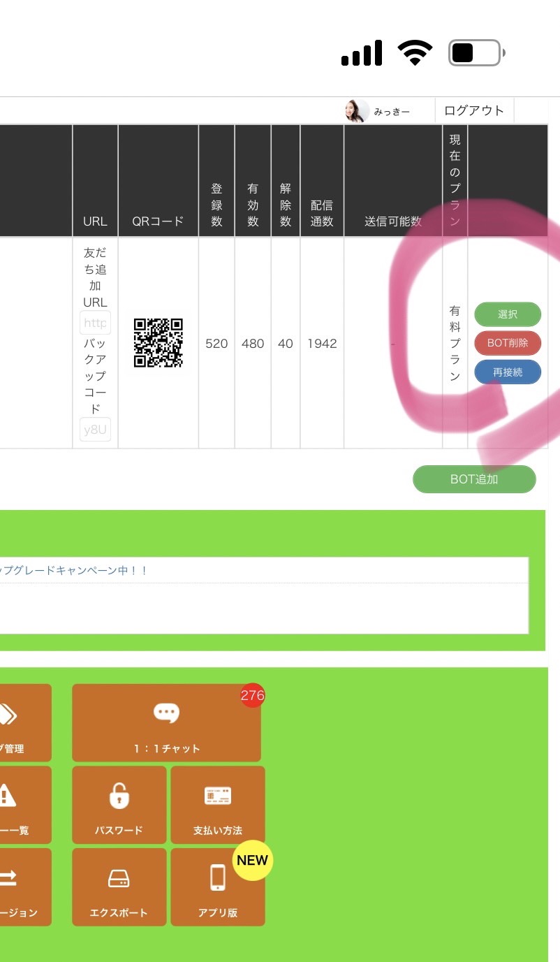560x962 pixels.
Task: Open the パスワード lock tile
Action: [119, 805]
